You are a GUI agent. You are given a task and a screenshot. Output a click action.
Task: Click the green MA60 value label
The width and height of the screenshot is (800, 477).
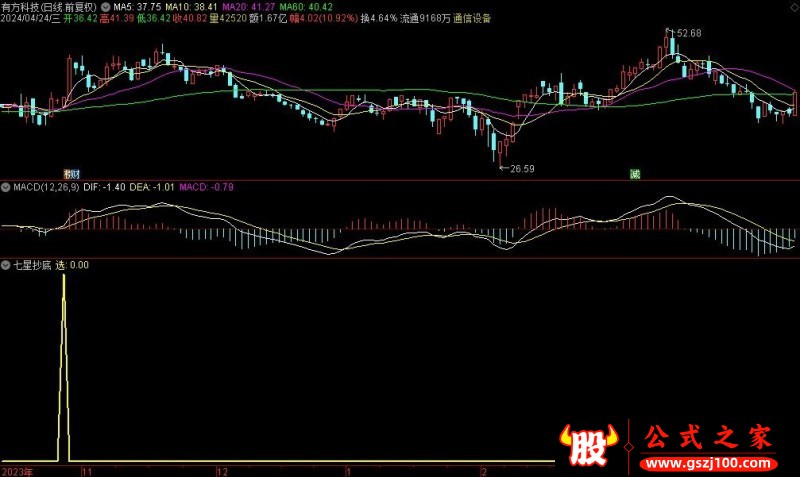coord(306,7)
